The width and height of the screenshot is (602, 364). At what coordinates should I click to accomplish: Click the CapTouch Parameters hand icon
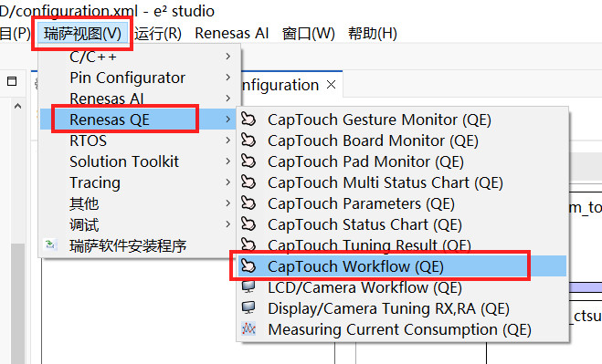248,203
